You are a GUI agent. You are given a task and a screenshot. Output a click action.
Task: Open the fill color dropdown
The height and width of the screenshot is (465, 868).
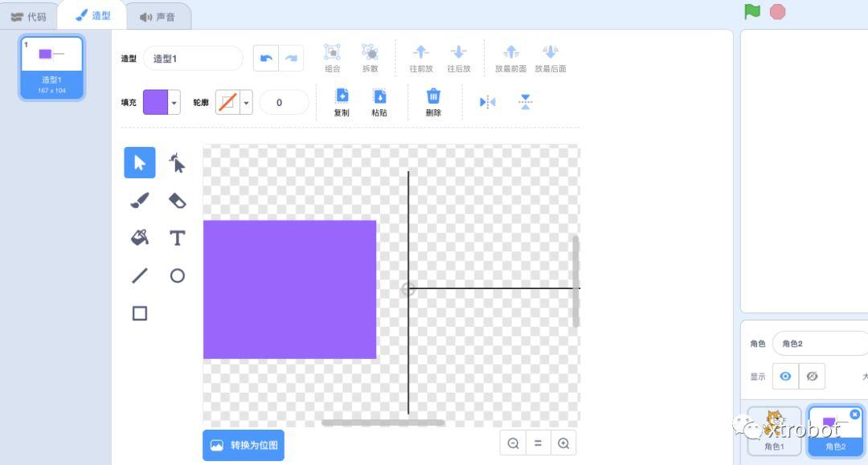(174, 103)
